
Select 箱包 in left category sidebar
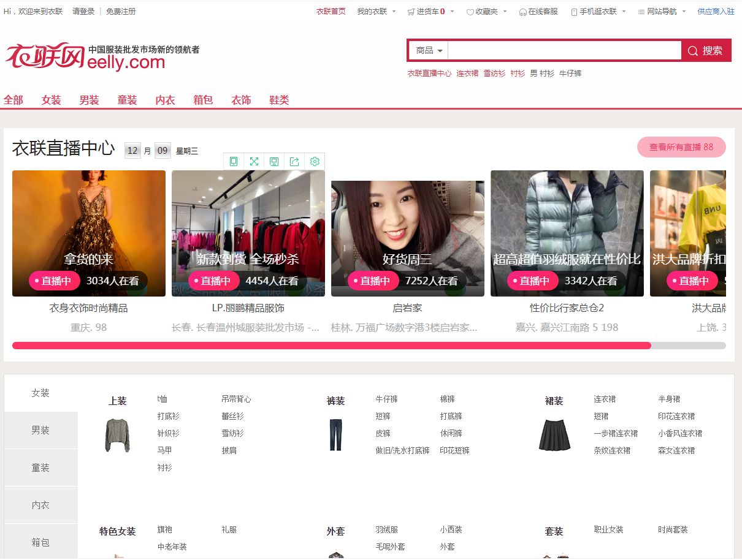41,543
